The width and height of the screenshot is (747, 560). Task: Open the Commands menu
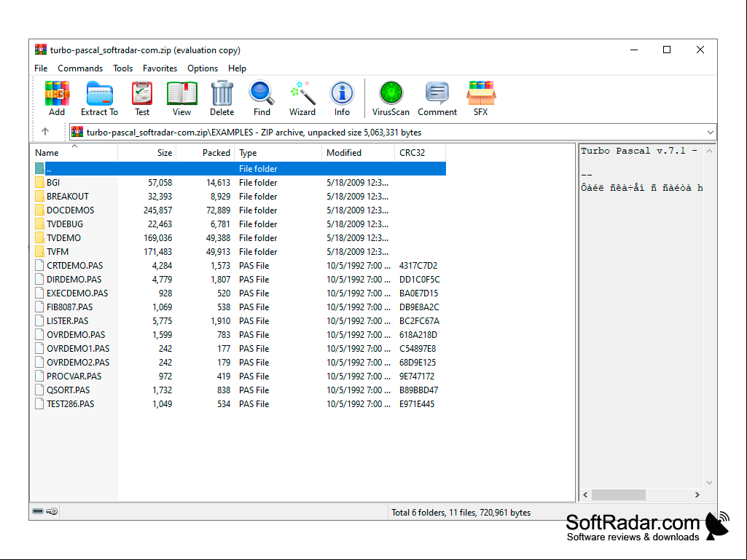[x=80, y=68]
